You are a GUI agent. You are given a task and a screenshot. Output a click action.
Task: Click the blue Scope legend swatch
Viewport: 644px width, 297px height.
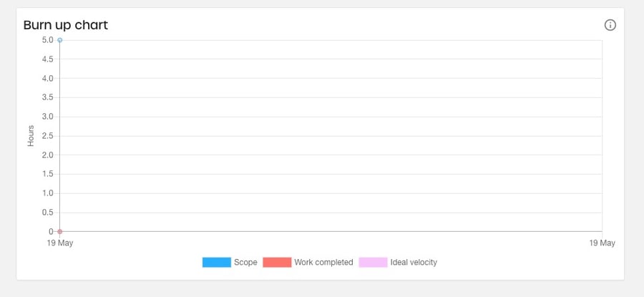tap(216, 262)
